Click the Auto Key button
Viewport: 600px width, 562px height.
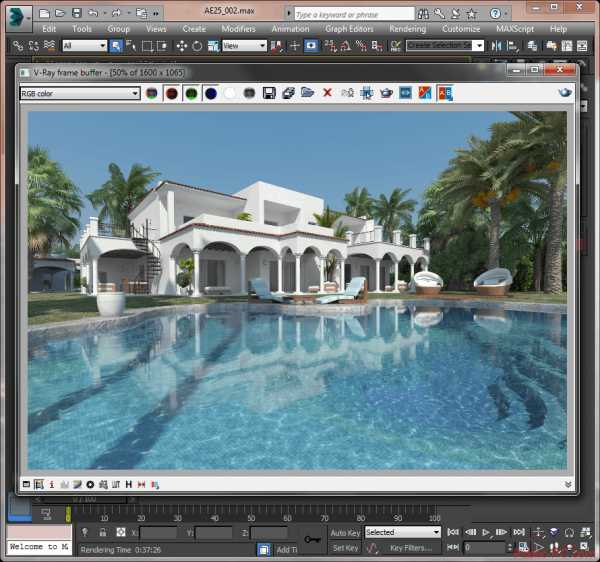[x=345, y=533]
